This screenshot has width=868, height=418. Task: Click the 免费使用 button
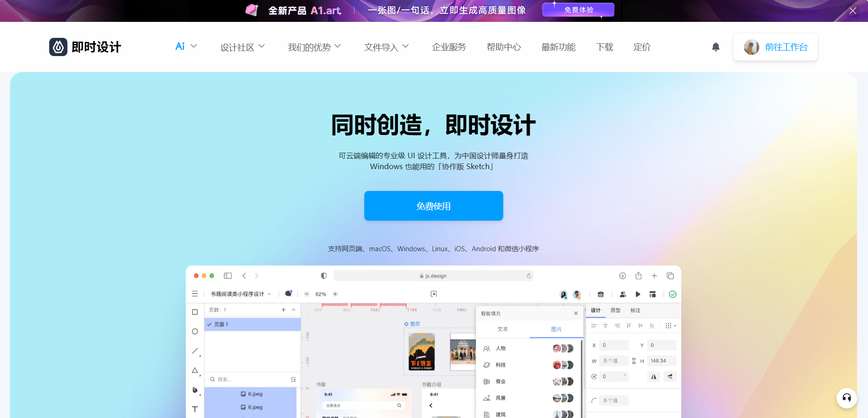pos(434,206)
